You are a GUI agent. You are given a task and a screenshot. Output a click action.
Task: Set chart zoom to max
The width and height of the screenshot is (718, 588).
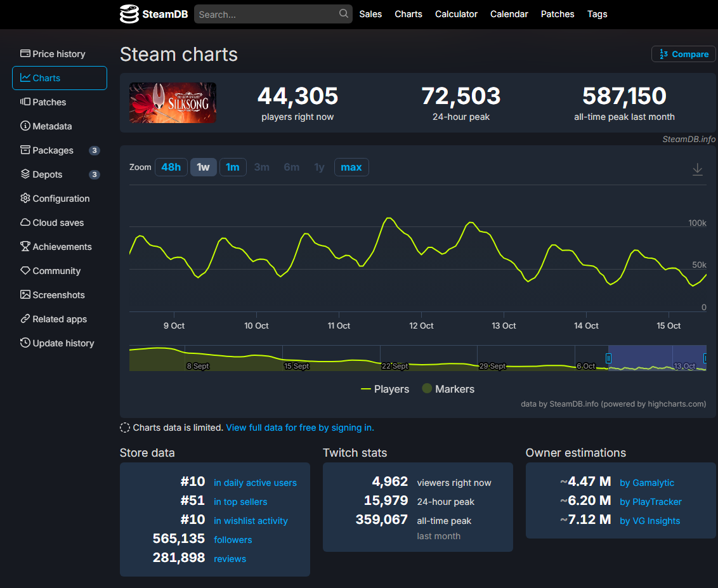coord(351,167)
